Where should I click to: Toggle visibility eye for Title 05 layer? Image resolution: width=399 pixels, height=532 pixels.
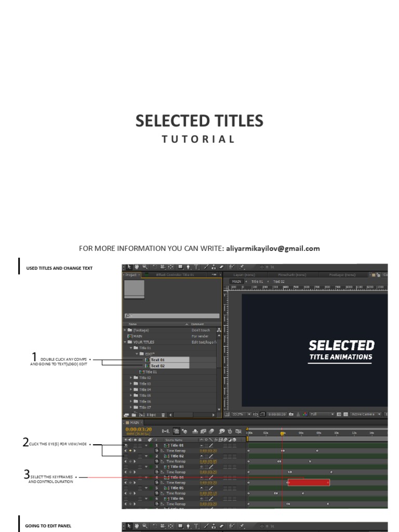pyautogui.click(x=126, y=488)
